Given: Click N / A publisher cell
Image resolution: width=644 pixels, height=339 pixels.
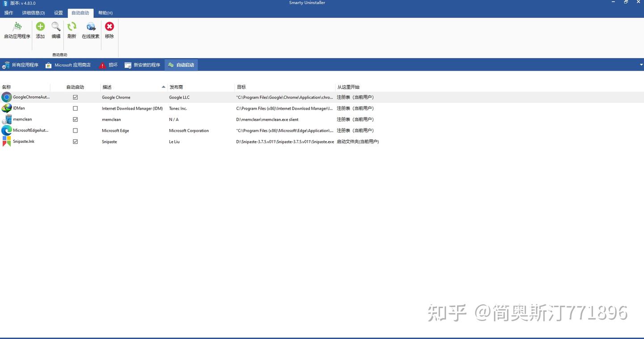Looking at the screenshot, I should point(174,120).
